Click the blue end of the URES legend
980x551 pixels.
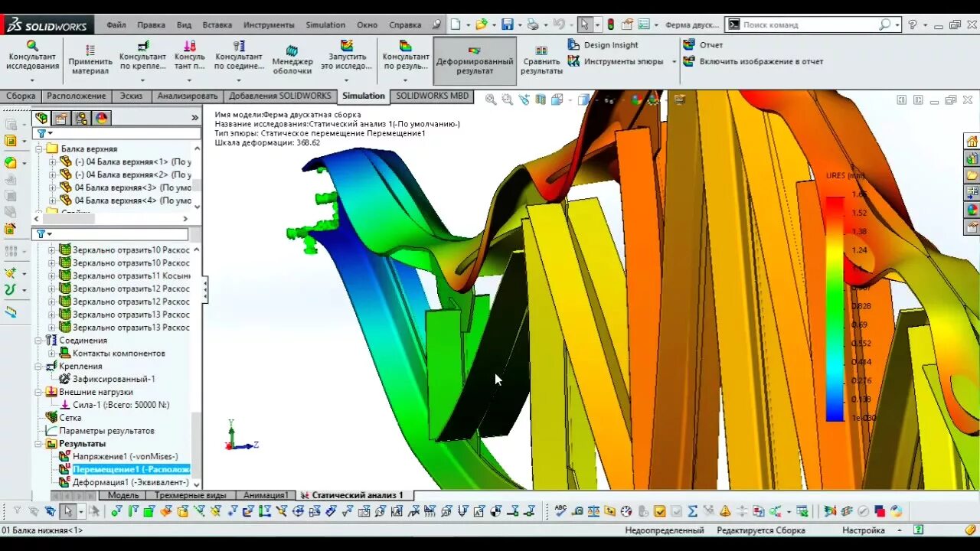point(835,413)
